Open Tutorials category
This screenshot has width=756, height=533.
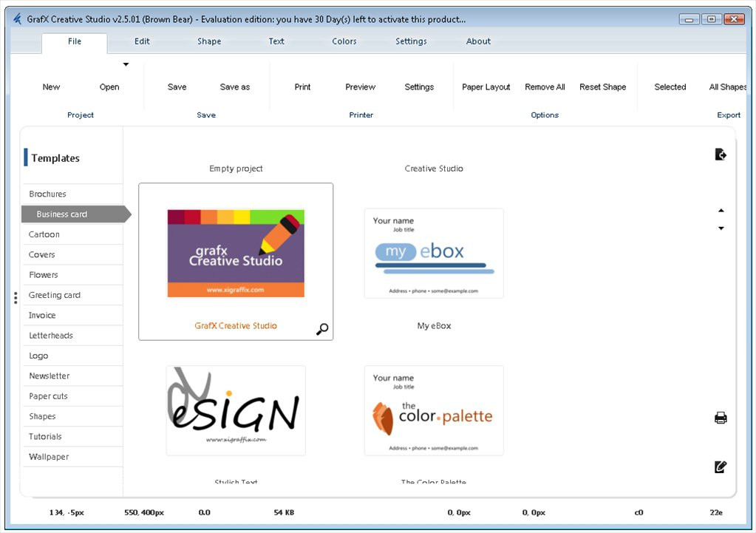tap(72, 437)
